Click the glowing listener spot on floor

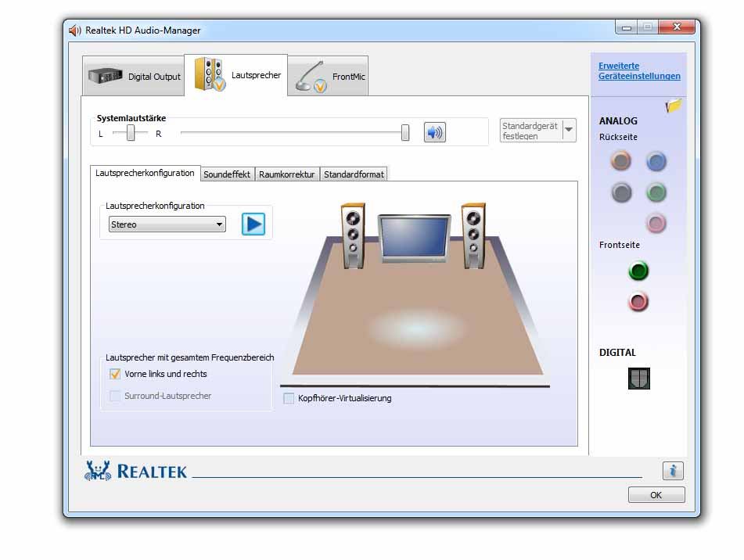pos(416,328)
